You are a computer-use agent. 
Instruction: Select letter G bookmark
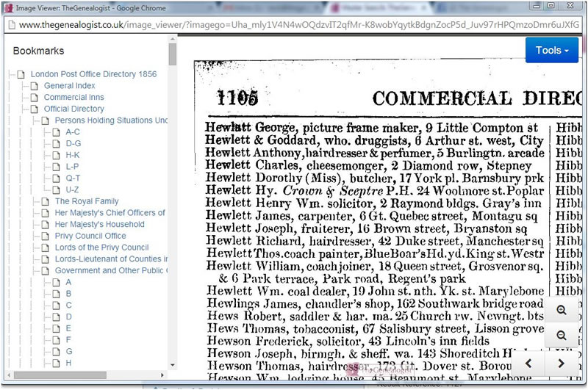pyautogui.click(x=68, y=351)
